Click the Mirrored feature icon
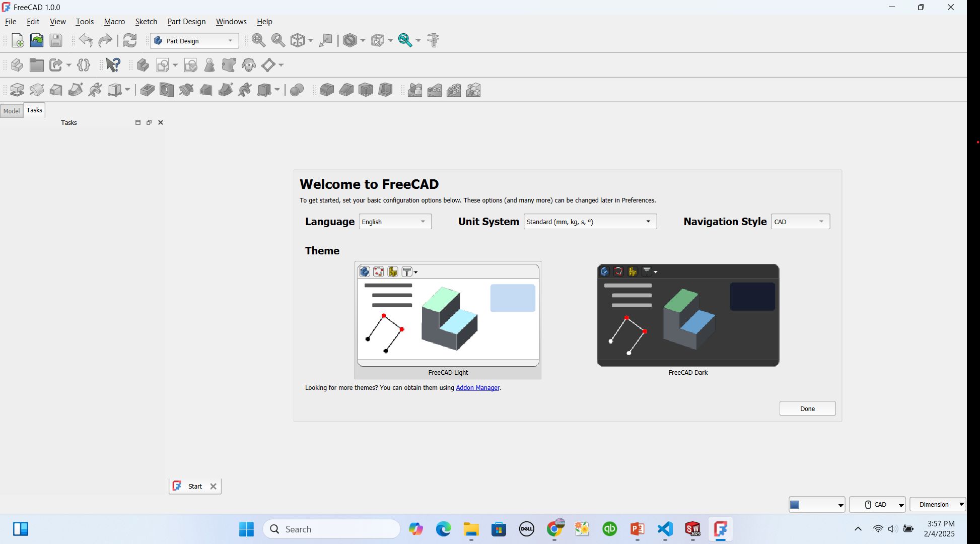The image size is (980, 544). (x=415, y=90)
